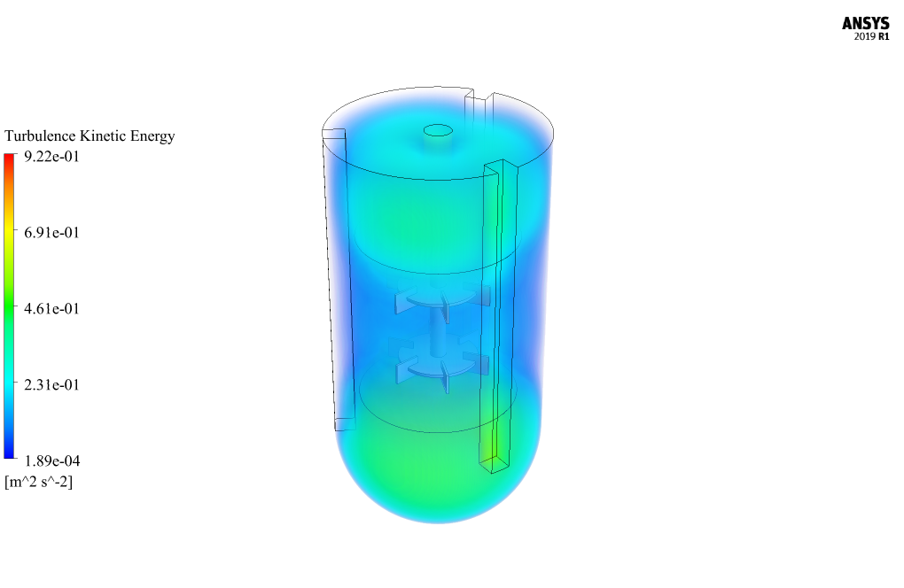Click the 2019 R1 version text

tap(871, 37)
